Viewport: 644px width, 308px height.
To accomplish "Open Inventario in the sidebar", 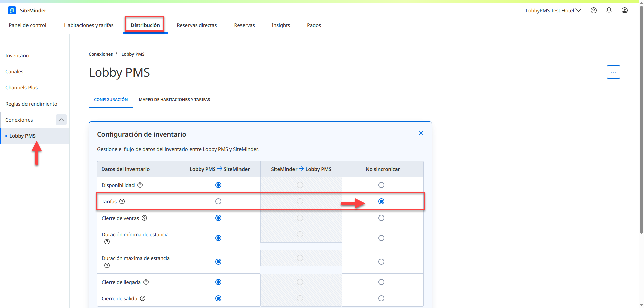I will click(17, 56).
